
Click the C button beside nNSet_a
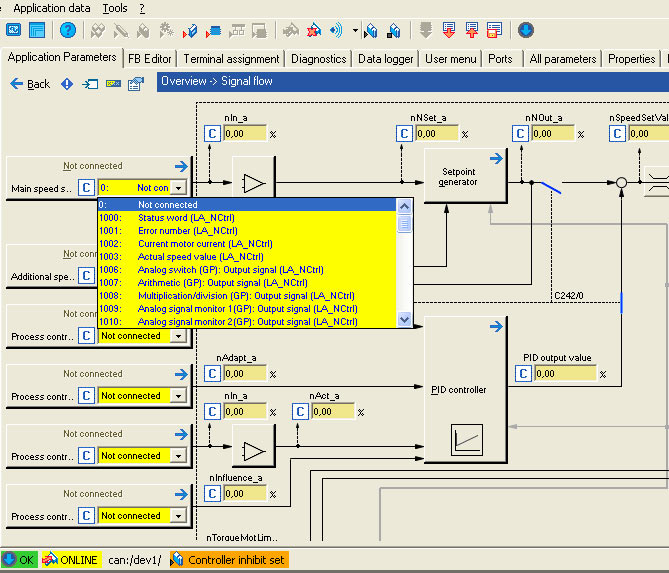pos(405,133)
